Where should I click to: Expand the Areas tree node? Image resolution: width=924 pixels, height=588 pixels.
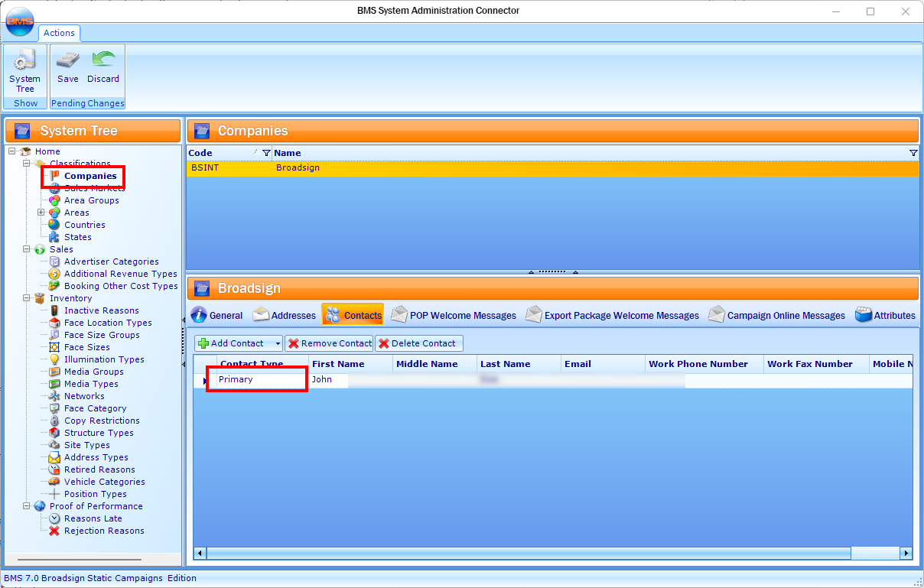[x=41, y=213]
